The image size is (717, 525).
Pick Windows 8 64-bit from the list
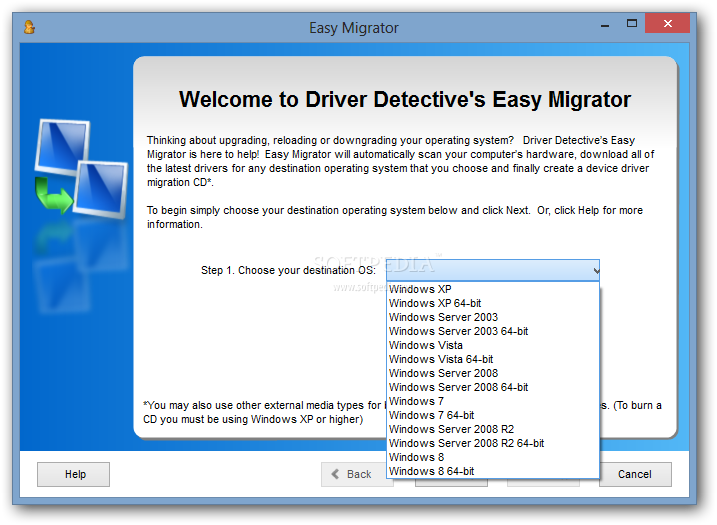tap(492, 471)
